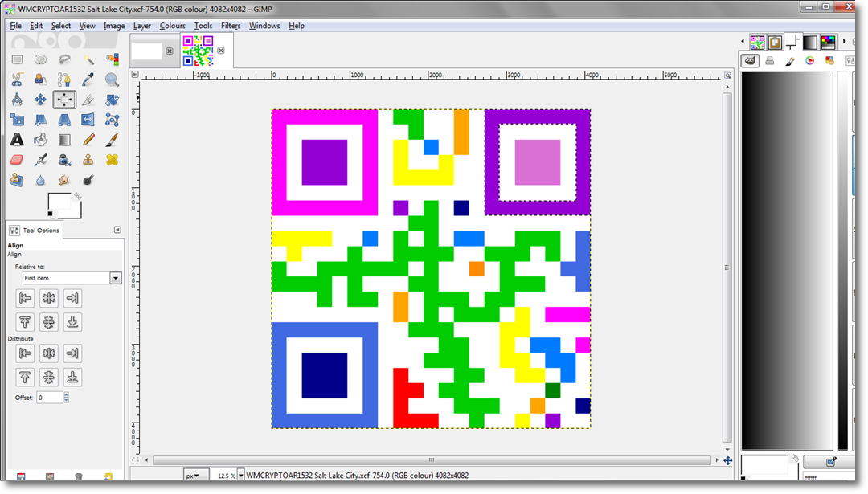Image resolution: width=868 pixels, height=494 pixels.
Task: Reset colours to black and white
Action: [51, 214]
